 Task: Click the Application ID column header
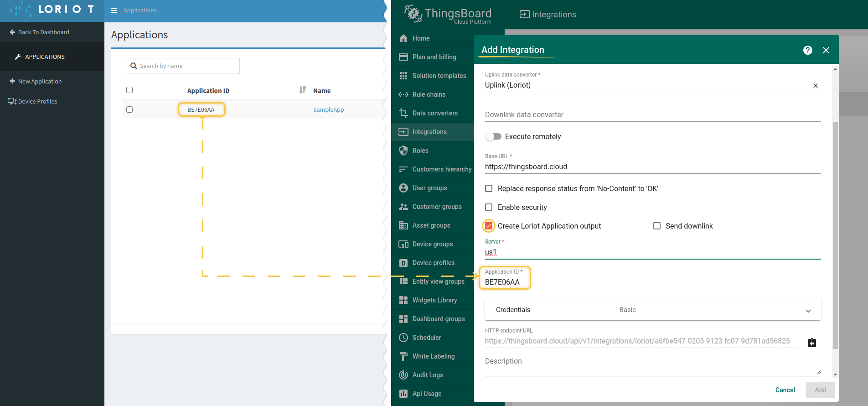pos(208,91)
